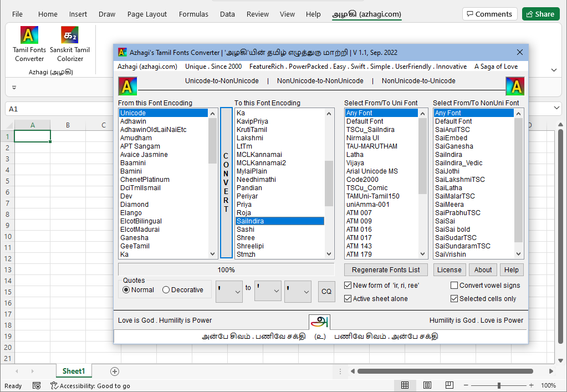Check accessibility status in status bar

[x=90, y=386]
